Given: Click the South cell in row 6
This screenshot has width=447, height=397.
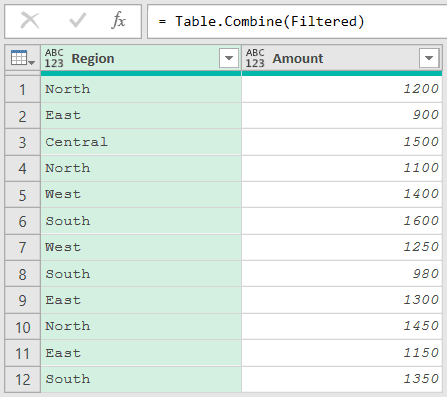Looking at the screenshot, I should pyautogui.click(x=141, y=221).
